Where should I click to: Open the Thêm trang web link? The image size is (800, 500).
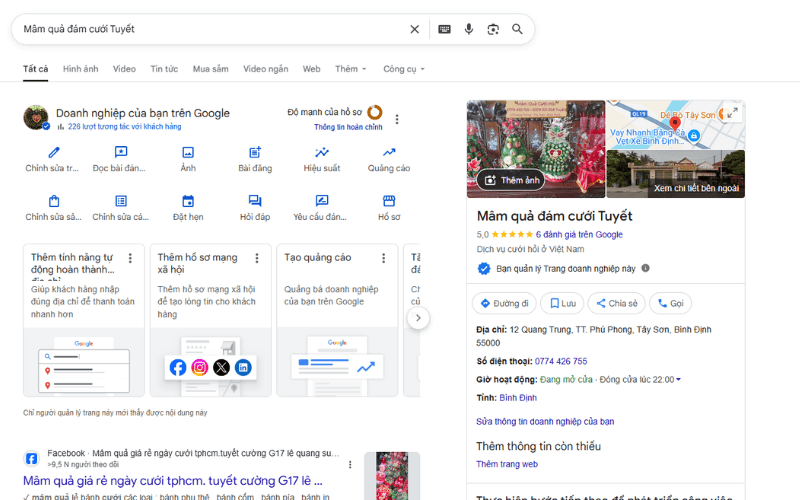click(x=506, y=464)
